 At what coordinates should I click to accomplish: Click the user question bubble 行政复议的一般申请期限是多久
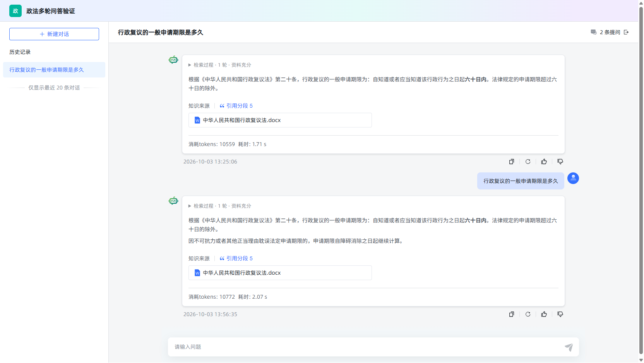coord(521,181)
